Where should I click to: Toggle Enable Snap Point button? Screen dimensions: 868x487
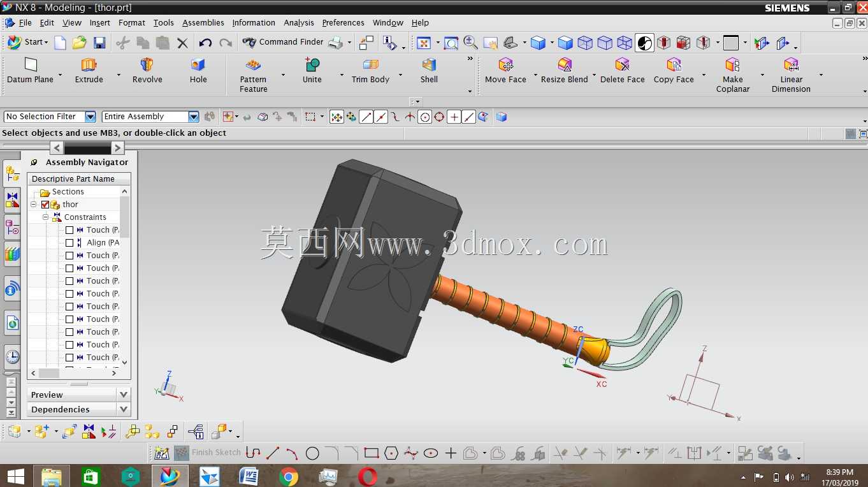click(x=336, y=117)
